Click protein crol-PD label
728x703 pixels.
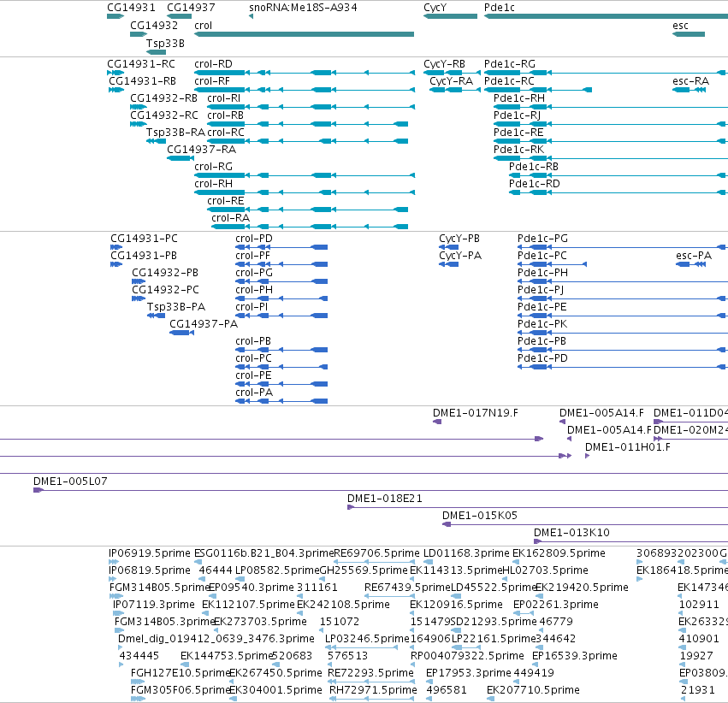(x=254, y=239)
